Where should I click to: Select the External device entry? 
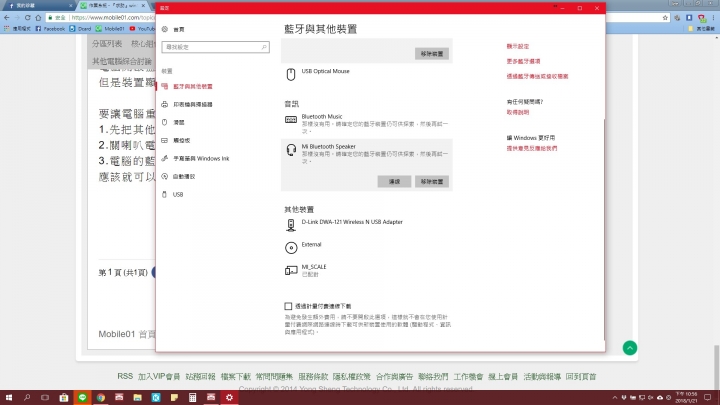(x=366, y=248)
